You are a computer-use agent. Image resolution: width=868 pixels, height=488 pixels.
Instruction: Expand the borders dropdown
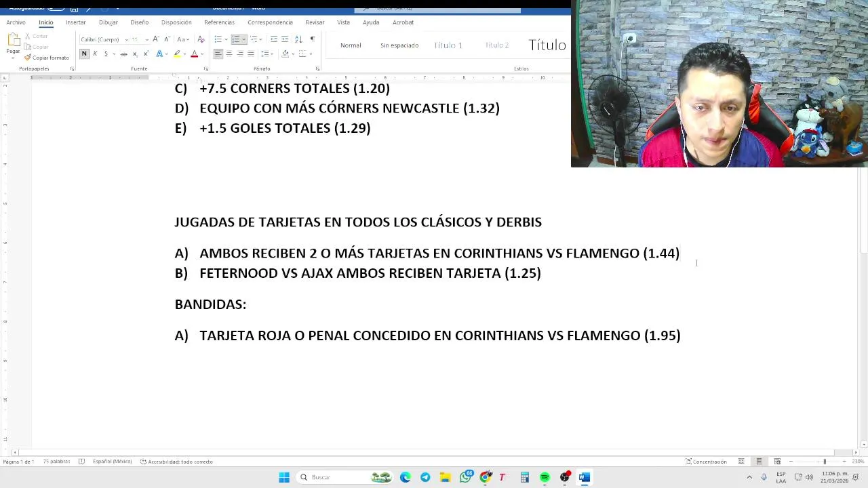click(x=311, y=54)
